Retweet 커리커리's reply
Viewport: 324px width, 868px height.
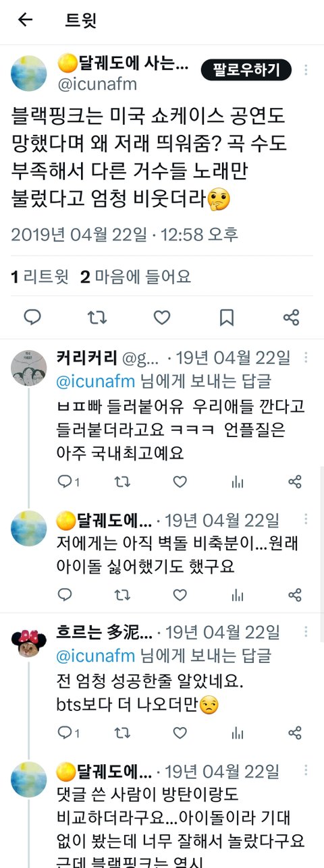[122, 482]
